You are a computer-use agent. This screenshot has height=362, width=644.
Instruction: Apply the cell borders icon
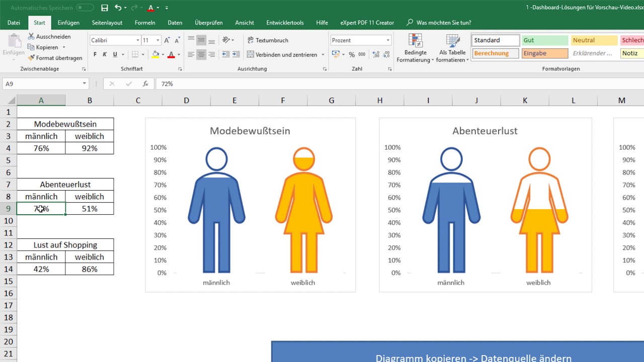(135, 54)
